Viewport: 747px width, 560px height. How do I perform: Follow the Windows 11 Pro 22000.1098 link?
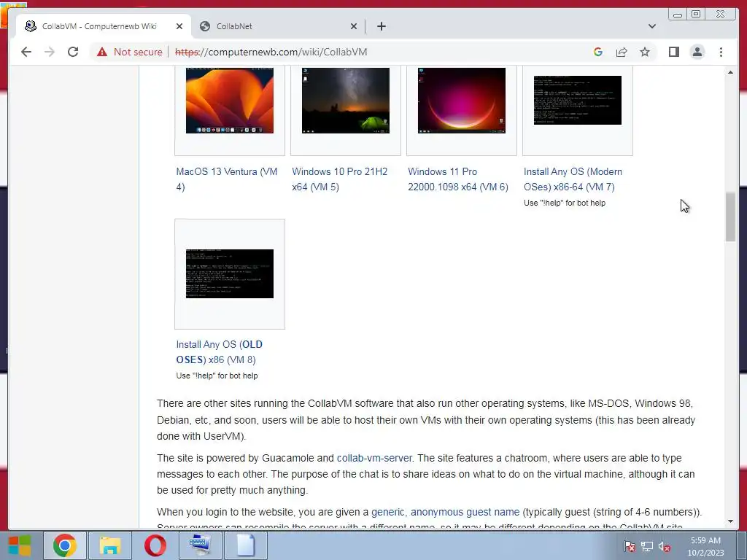tap(458, 179)
